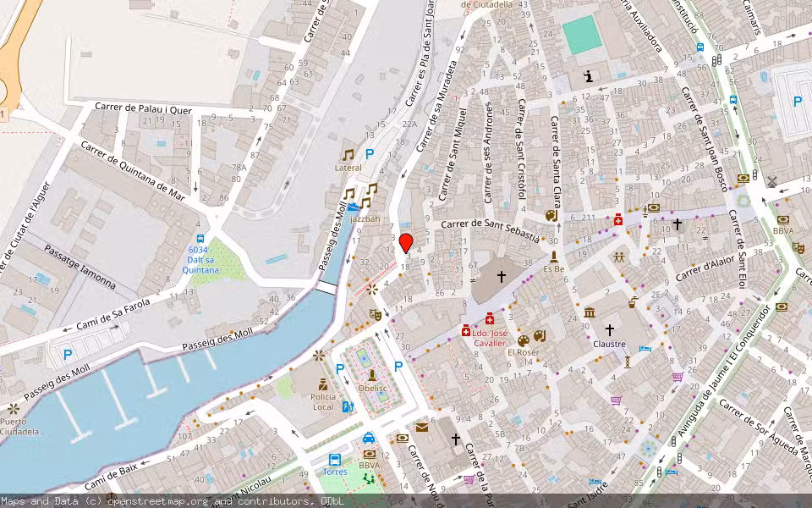Click the Carrer d'Alaior street label
This screenshot has height=508, width=812.
pyautogui.click(x=705, y=268)
